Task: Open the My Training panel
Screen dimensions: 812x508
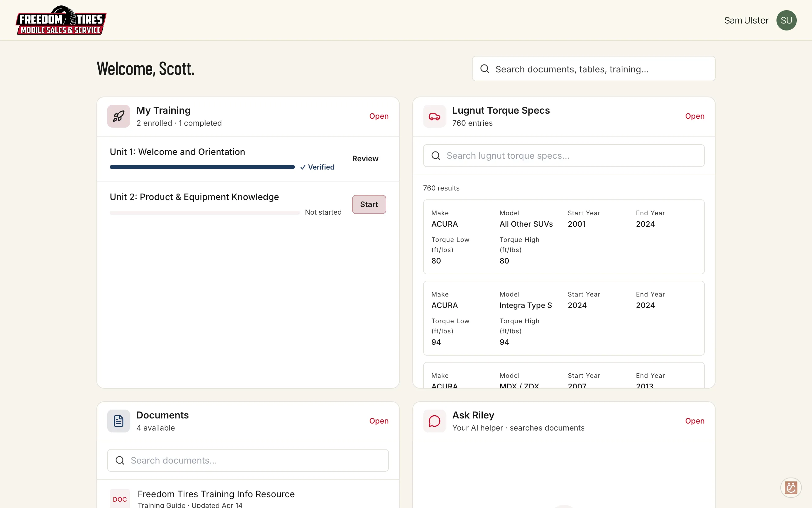Action: 378,116
